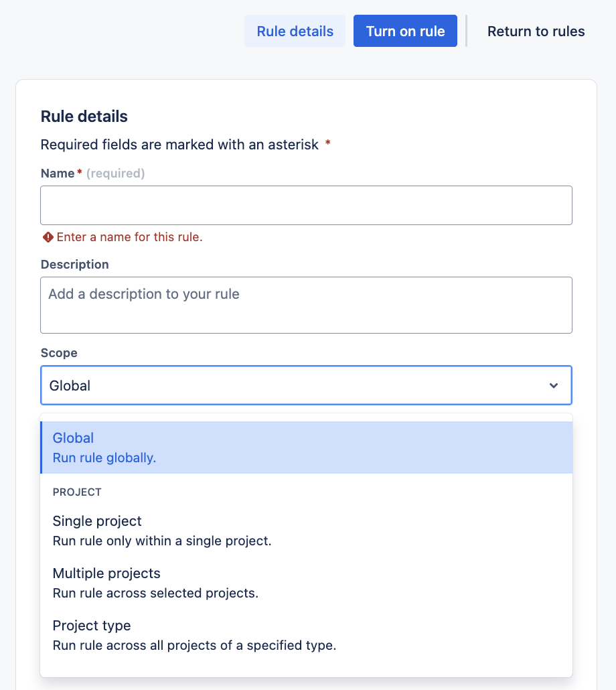Viewport: 616px width, 690px height.
Task: Click the red asterisk after the required fields note
Action: (327, 144)
